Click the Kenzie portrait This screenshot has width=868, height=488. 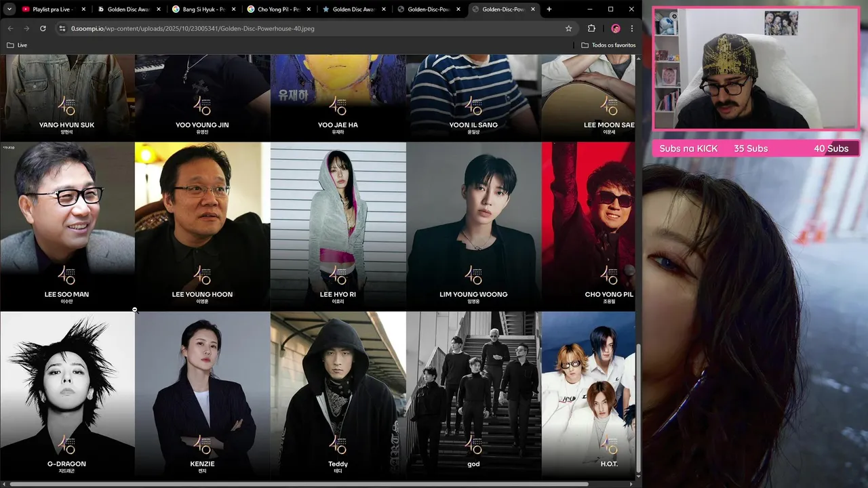point(202,395)
